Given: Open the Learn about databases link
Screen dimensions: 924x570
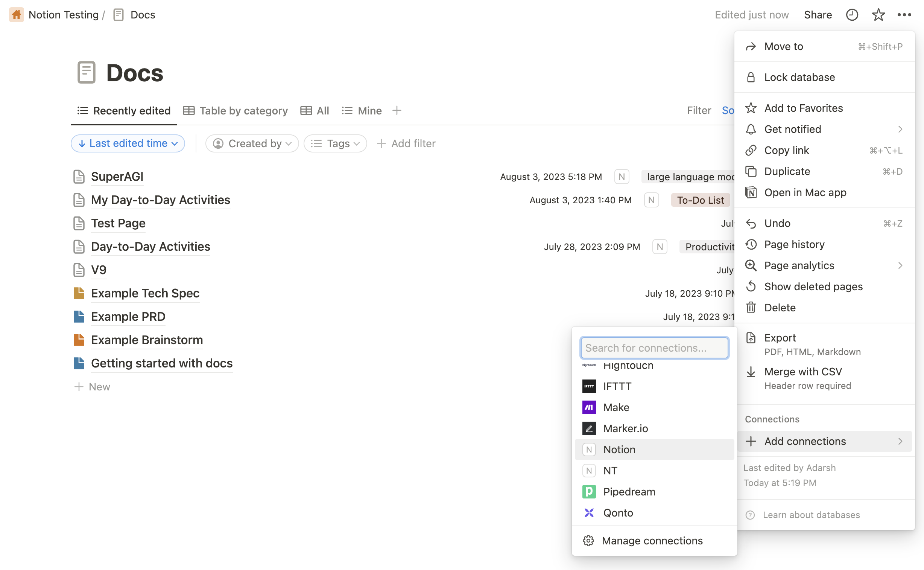Looking at the screenshot, I should (811, 515).
